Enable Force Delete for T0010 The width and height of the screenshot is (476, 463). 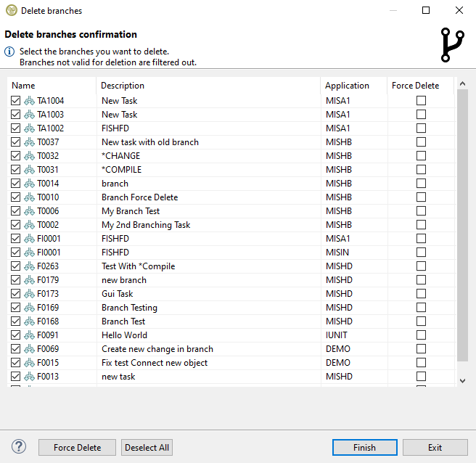coord(421,197)
